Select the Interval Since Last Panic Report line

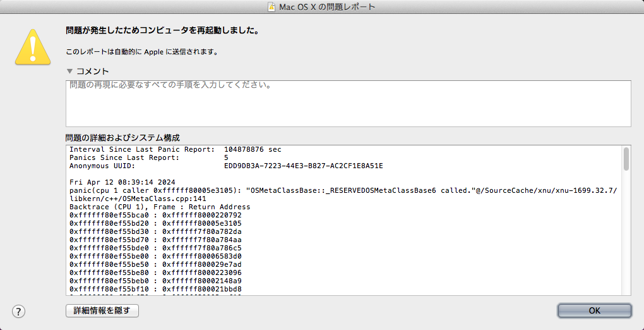pyautogui.click(x=175, y=149)
